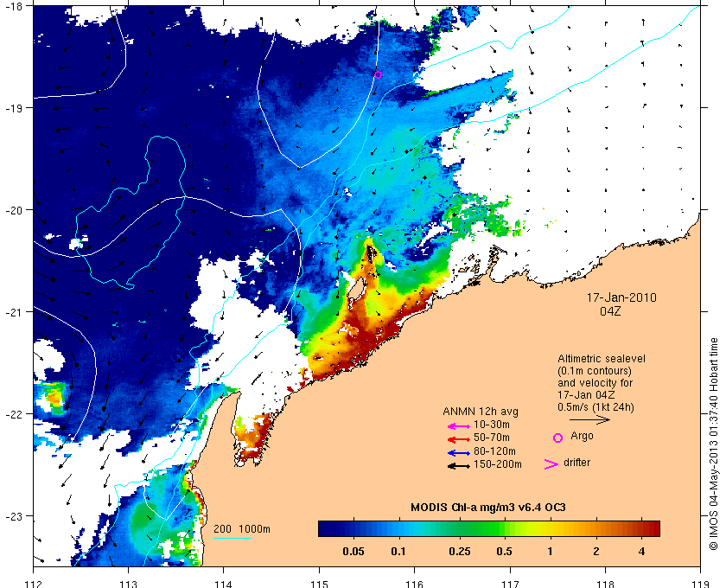This screenshot has width=726, height=588.
Task: Click the 'Argo' legend label
Action: click(582, 436)
